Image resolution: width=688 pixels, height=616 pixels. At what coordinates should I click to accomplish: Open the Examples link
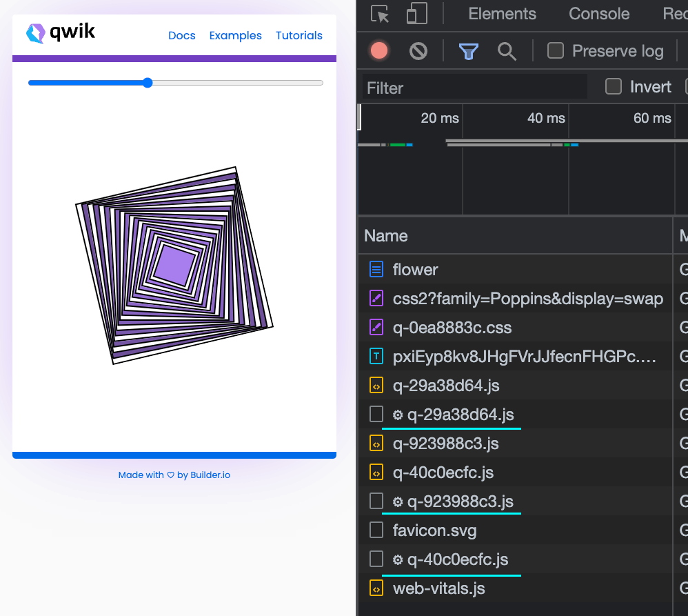point(235,35)
